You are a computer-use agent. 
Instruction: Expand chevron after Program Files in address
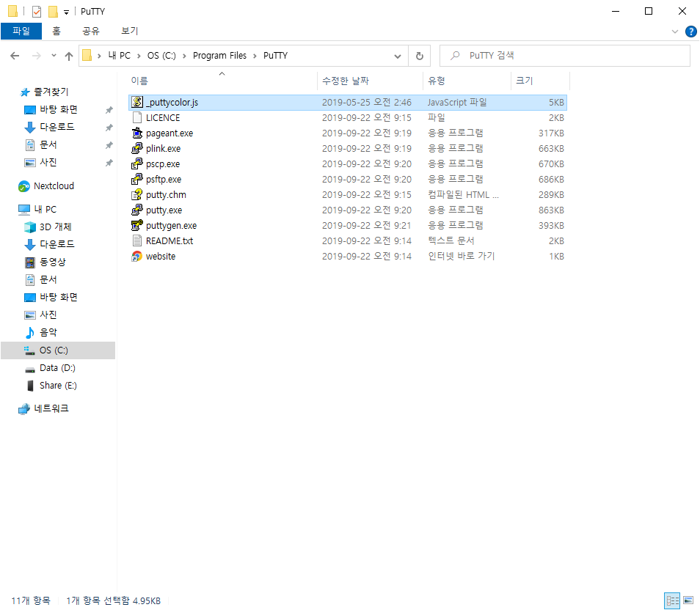(255, 56)
